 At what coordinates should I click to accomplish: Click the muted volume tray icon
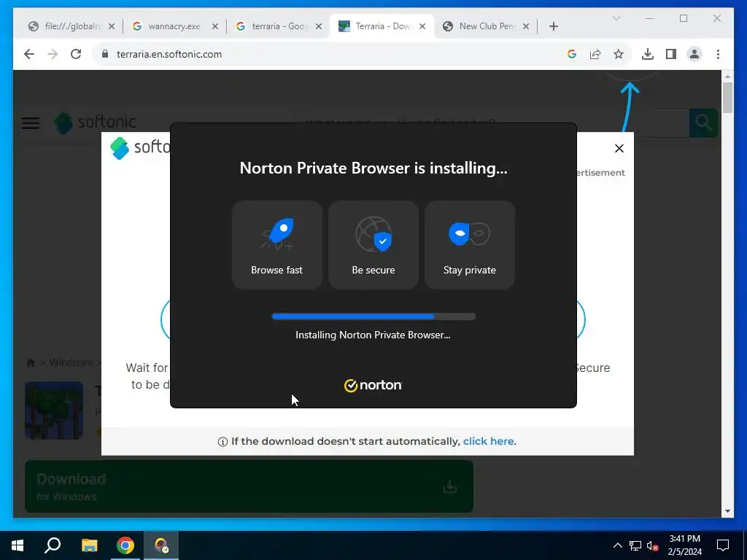tap(653, 545)
